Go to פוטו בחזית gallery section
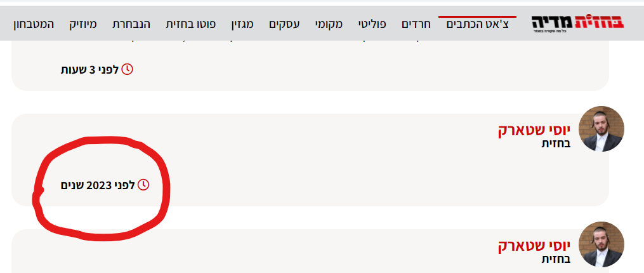This screenshot has width=644, height=273. click(x=191, y=25)
